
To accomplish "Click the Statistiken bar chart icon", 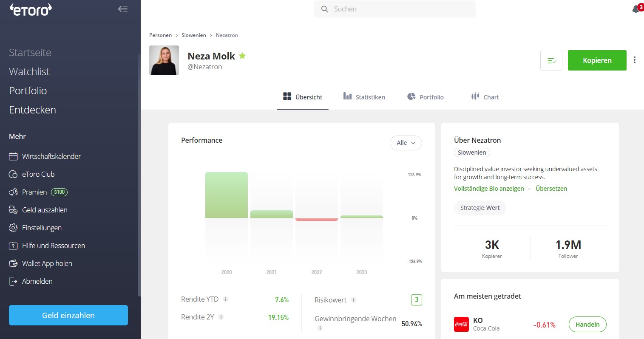I will coord(347,96).
